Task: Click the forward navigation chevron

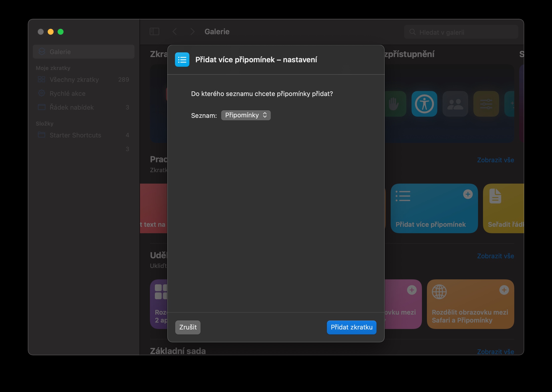Action: coord(192,32)
